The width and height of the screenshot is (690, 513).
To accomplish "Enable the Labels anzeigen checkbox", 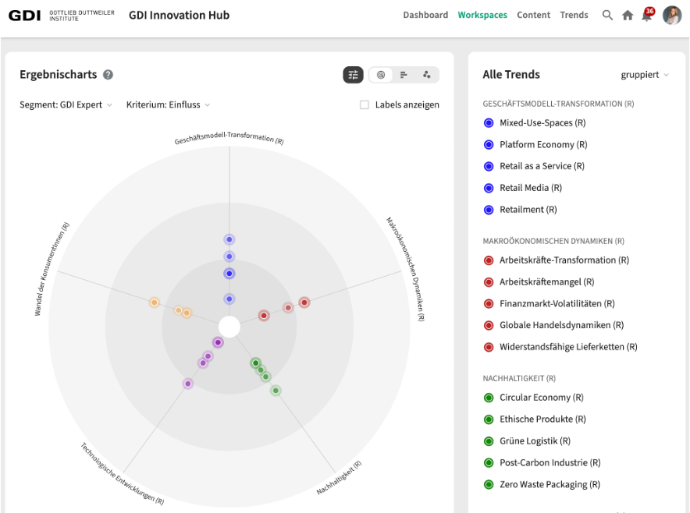I will (x=365, y=105).
